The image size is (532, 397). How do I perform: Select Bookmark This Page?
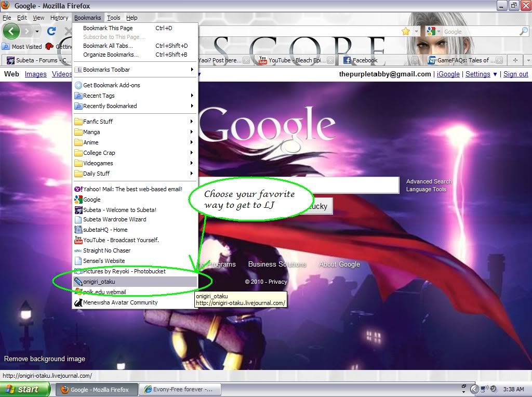135,28
